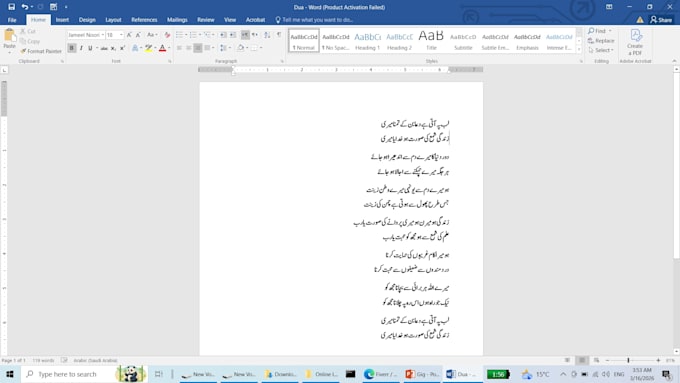Open the font size dropdown

[121, 35]
